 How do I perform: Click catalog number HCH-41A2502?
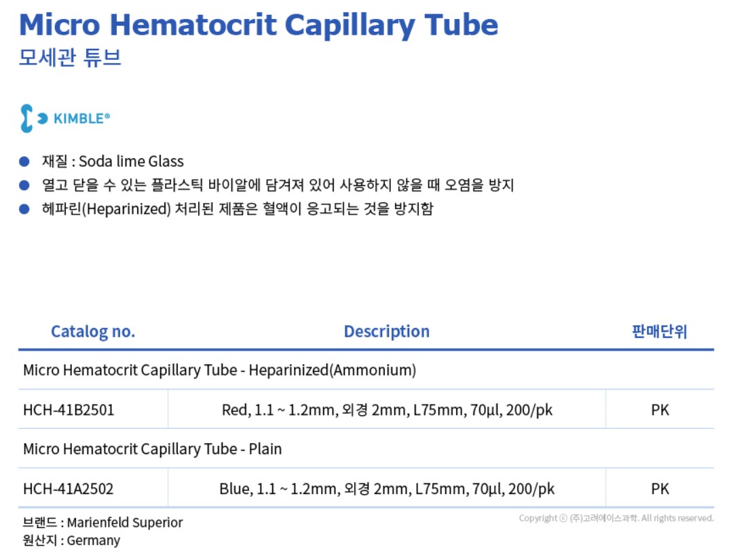point(69,489)
